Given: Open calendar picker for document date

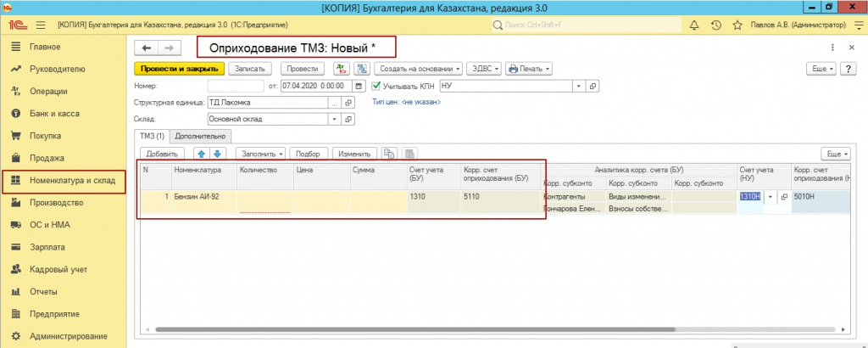Looking at the screenshot, I should tap(359, 86).
